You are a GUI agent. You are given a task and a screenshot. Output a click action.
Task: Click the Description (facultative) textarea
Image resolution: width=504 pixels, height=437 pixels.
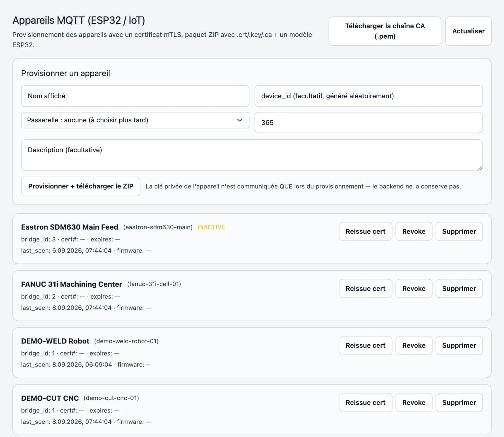(252, 155)
